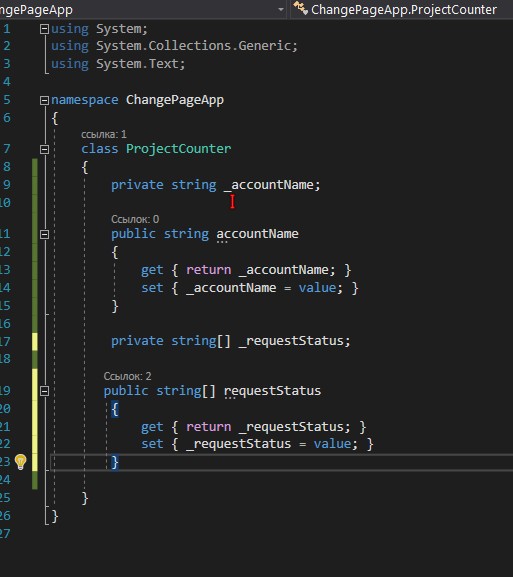Collapse the requestStatus property block
The width and height of the screenshot is (513, 577).
coord(45,391)
